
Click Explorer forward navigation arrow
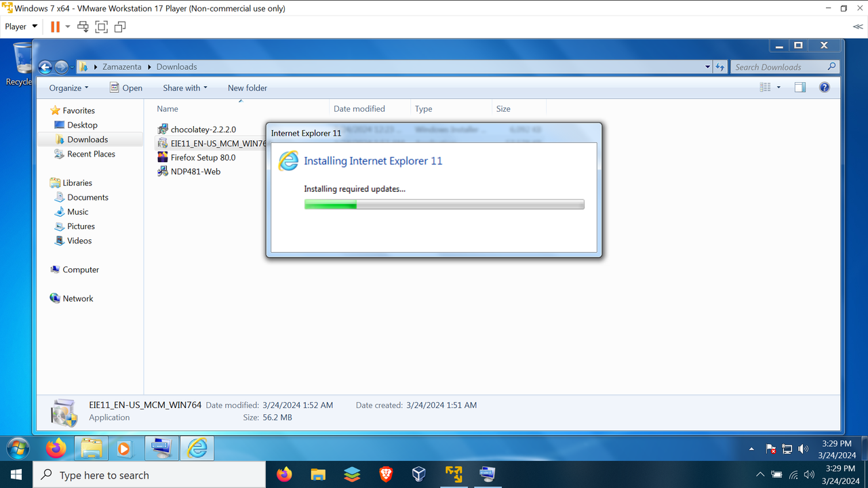61,67
